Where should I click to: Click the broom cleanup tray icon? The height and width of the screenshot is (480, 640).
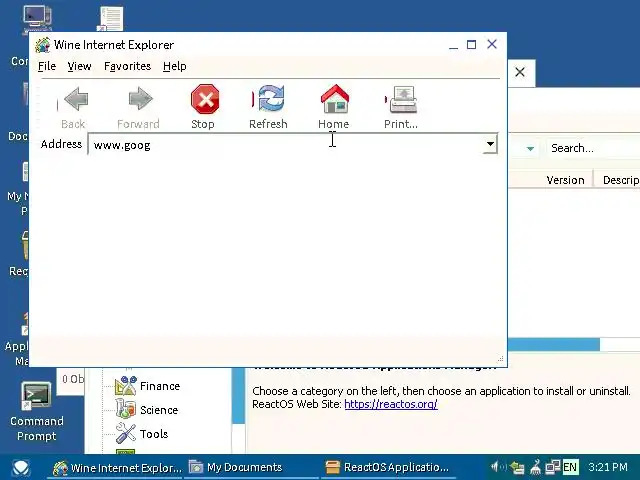click(x=535, y=467)
